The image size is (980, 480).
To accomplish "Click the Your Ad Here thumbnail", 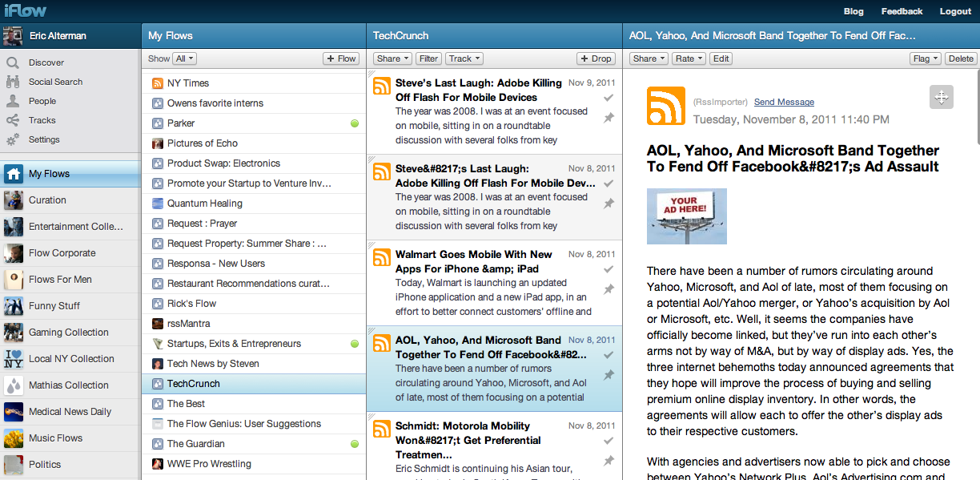I will point(687,216).
